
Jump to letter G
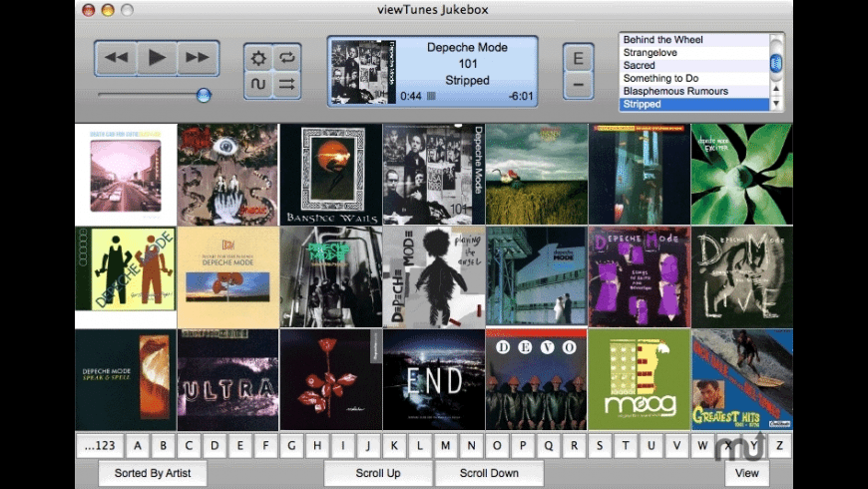[x=291, y=446]
